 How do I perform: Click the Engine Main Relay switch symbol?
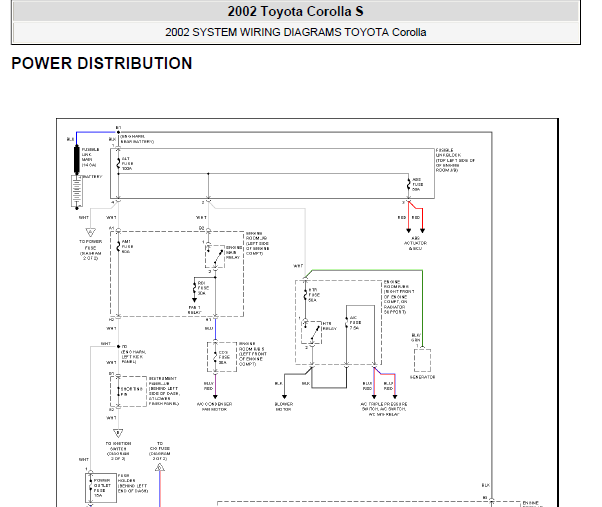point(216,257)
